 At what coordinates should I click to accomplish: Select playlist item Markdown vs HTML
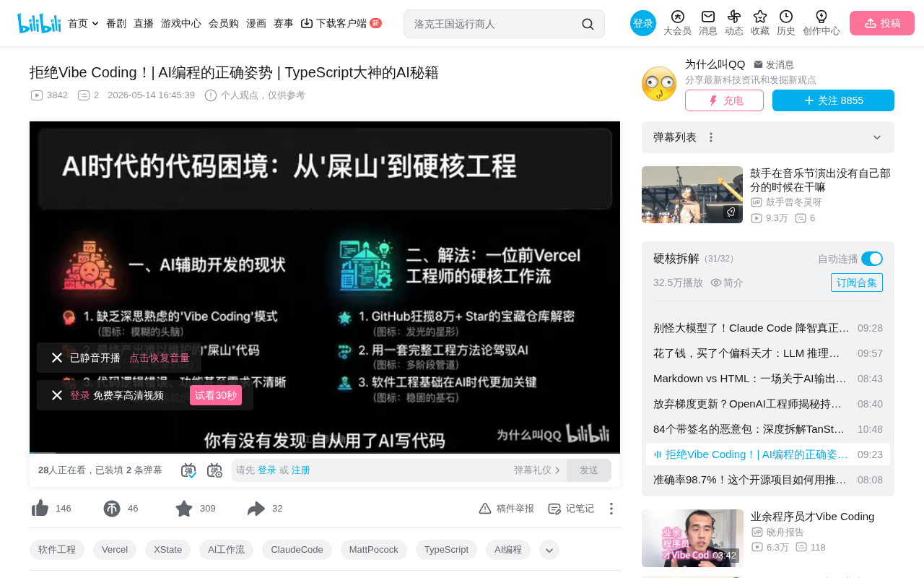(x=768, y=379)
